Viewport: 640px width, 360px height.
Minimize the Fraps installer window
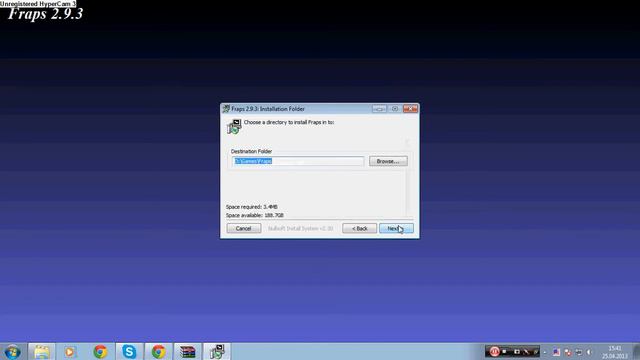point(379,109)
